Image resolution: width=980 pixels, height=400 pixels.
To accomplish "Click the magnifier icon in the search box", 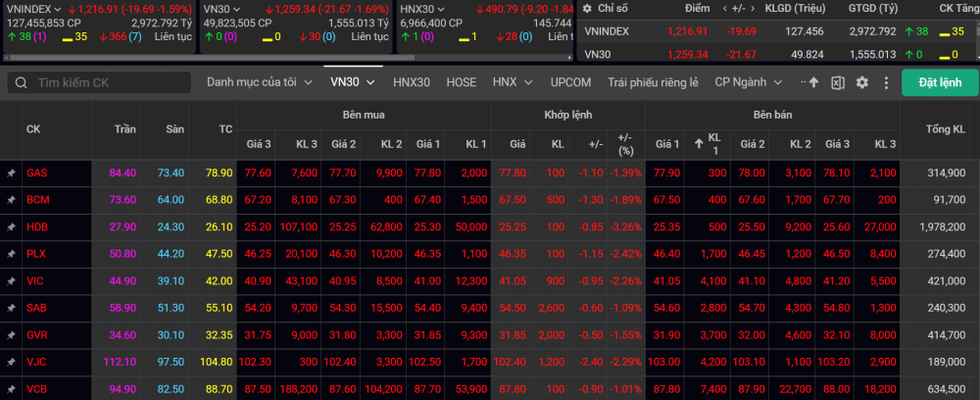I will coord(22,83).
